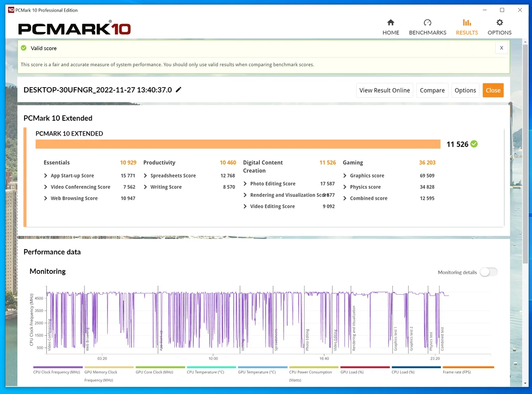Click the Graphics test 1 chart marker

pyautogui.click(x=395, y=339)
